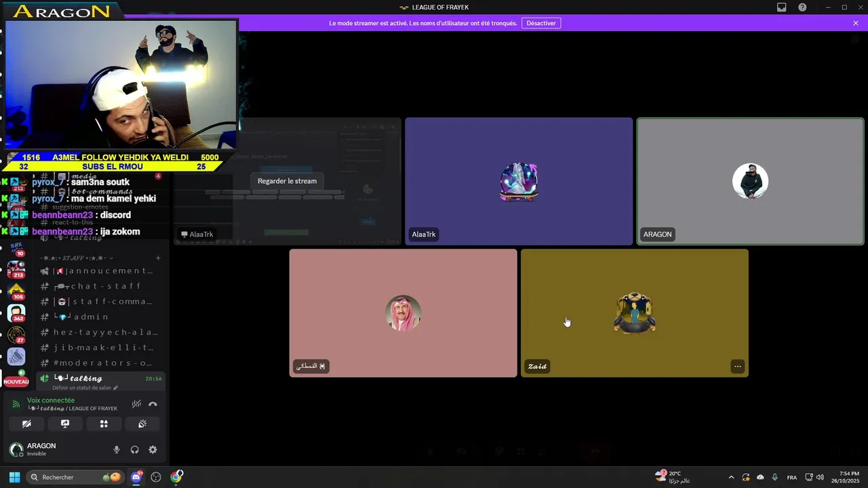Collapse the STAFF channel category
Viewport: 868px width, 488px height.
(x=76, y=258)
